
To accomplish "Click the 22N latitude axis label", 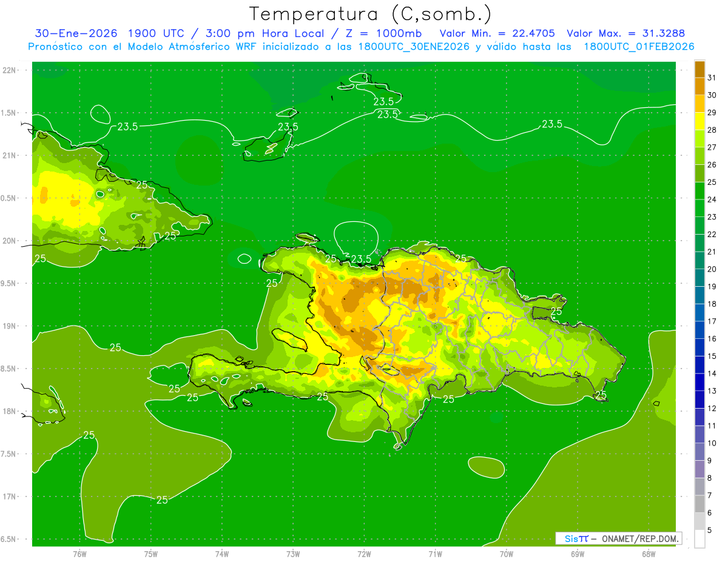I will pyautogui.click(x=10, y=70).
